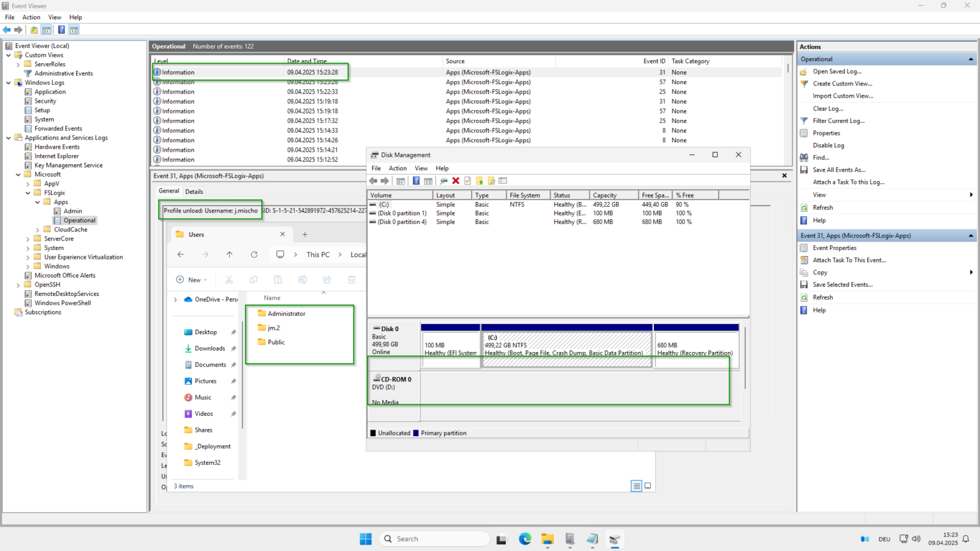Click the Delete trash icon in File Explorer

[351, 279]
